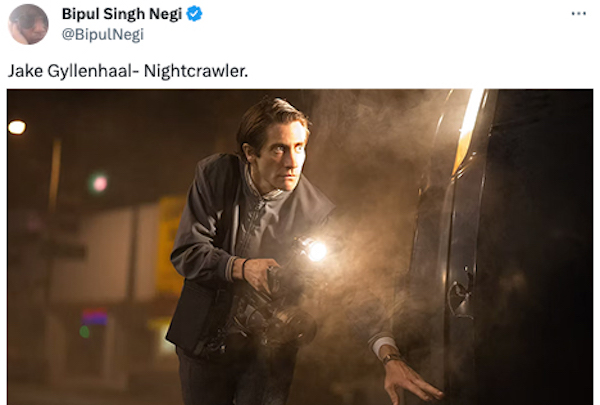Click the street lamp glow in photo
600x405 pixels.
click(17, 127)
